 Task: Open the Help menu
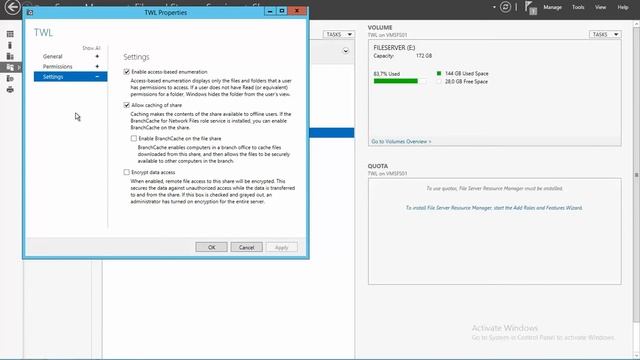(622, 7)
